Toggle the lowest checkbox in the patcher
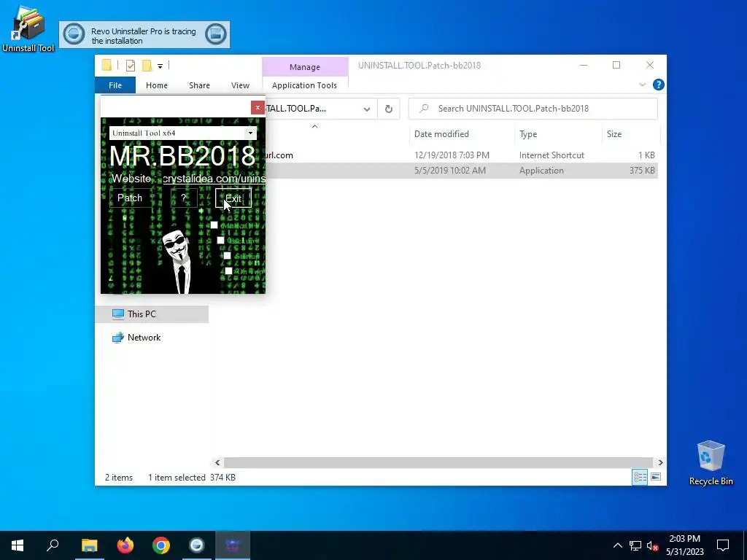 228,271
